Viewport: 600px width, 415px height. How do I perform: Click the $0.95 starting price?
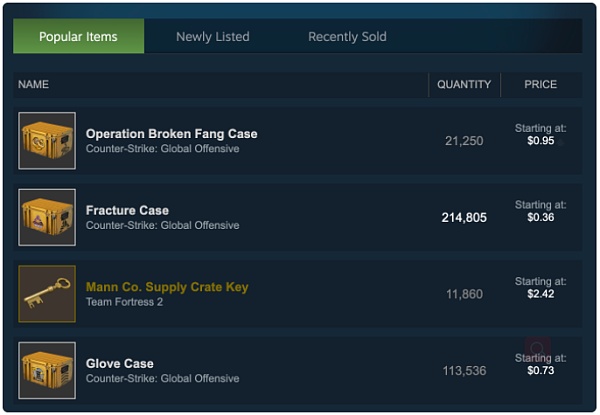(x=541, y=141)
